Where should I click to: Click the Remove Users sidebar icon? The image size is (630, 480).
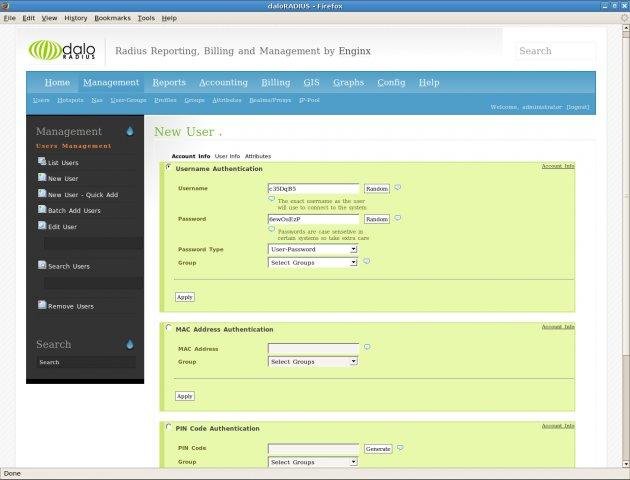coord(42,305)
